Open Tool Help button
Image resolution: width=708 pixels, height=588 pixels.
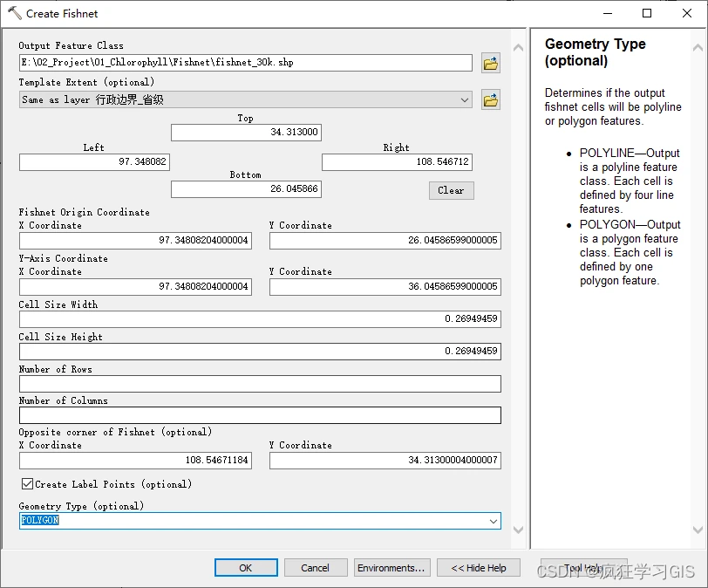(x=584, y=568)
